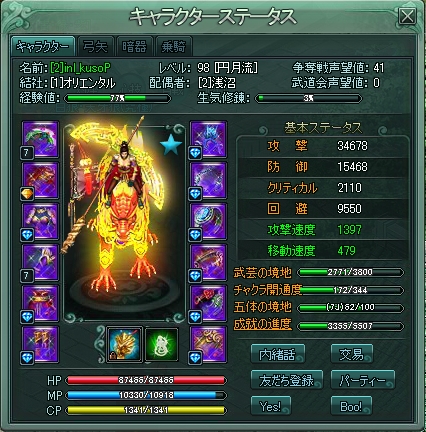Invite via the パーティー button
This screenshot has height=432, width=426.
(362, 380)
